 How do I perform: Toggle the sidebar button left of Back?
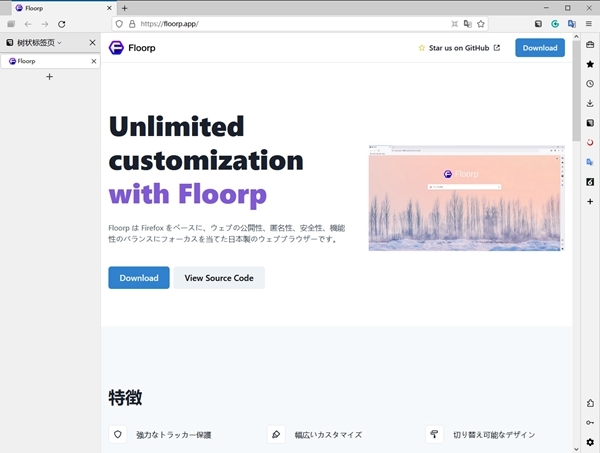[x=11, y=24]
